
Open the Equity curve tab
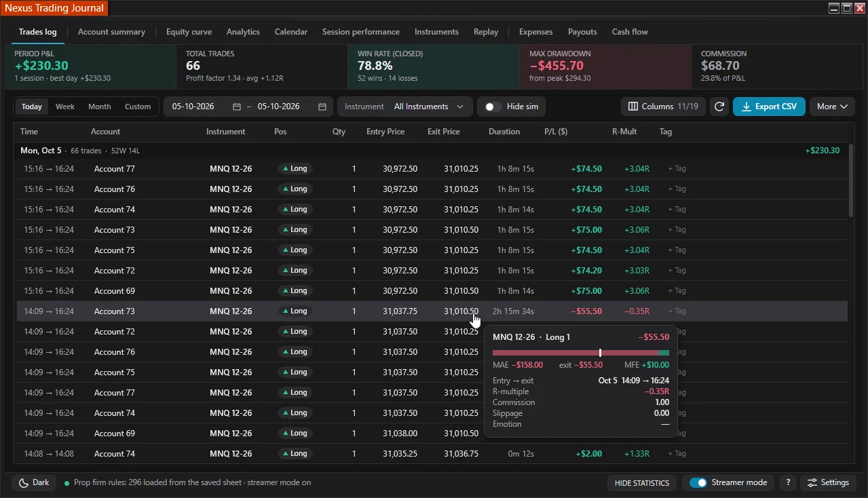point(189,32)
